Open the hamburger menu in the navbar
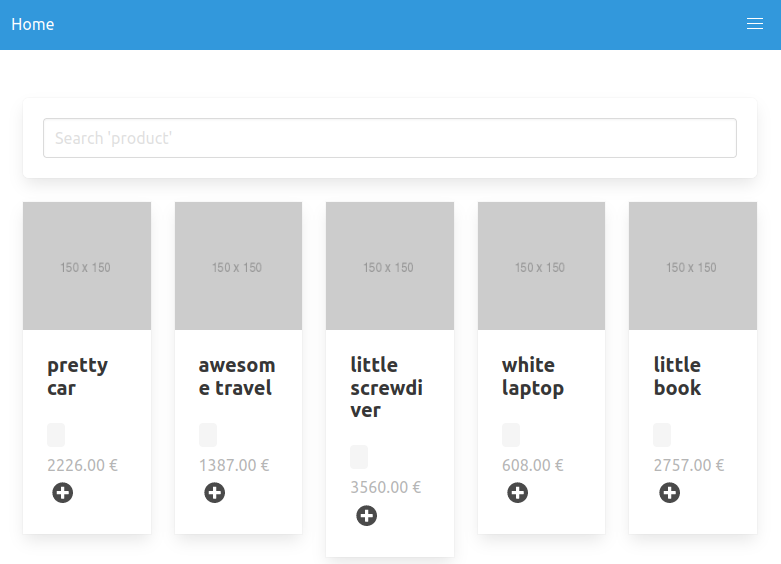 pos(755,24)
